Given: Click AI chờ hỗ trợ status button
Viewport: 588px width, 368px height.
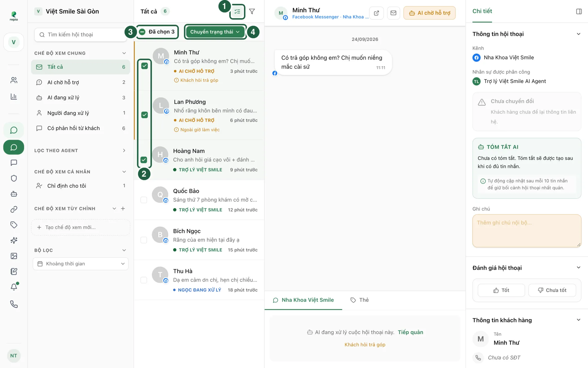Looking at the screenshot, I should [429, 13].
